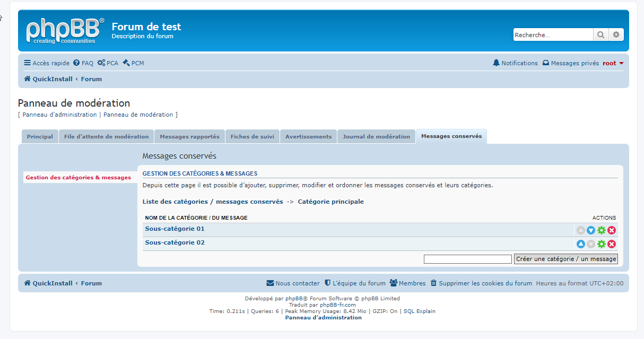The height and width of the screenshot is (339, 644).
Task: Delete Sous-catégorie 01 with red cross
Action: pos(612,230)
